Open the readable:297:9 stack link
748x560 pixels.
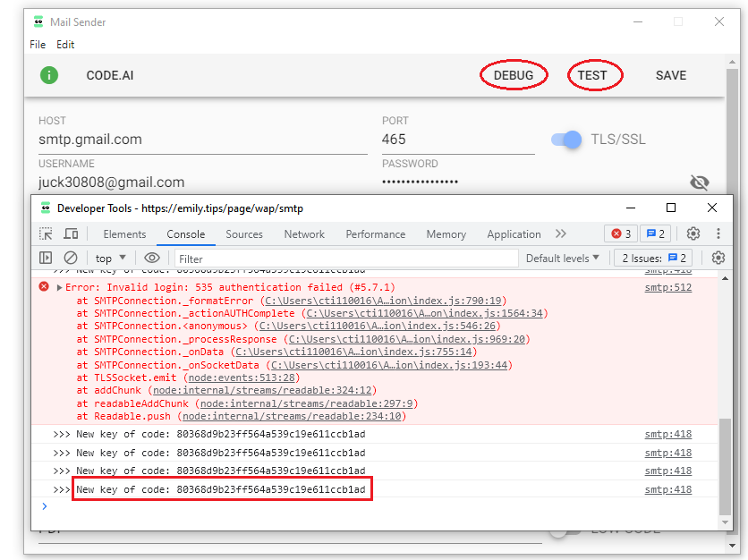click(x=306, y=403)
